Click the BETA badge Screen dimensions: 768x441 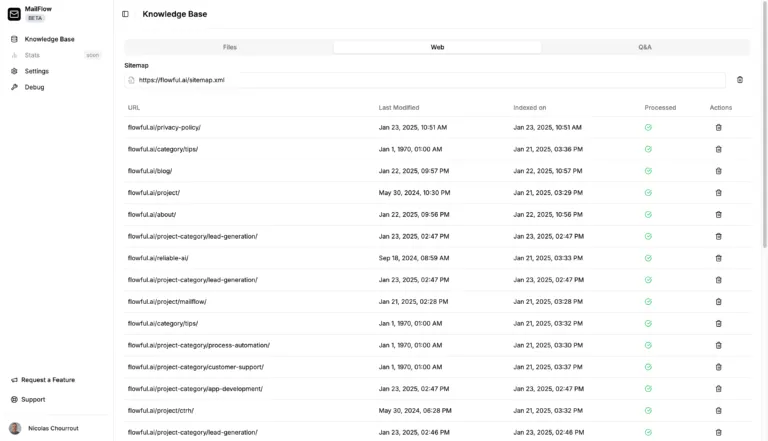point(35,18)
